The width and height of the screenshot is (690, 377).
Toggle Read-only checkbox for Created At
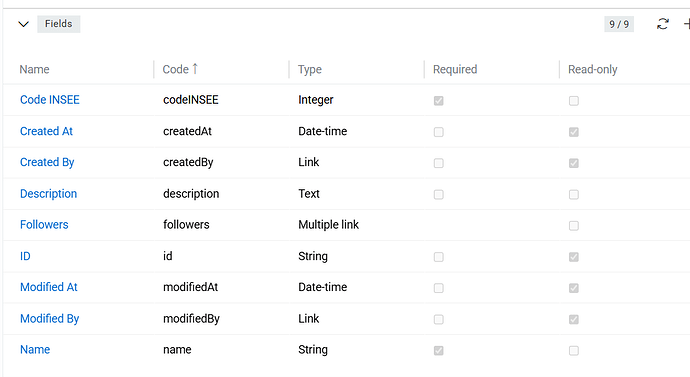[573, 132]
